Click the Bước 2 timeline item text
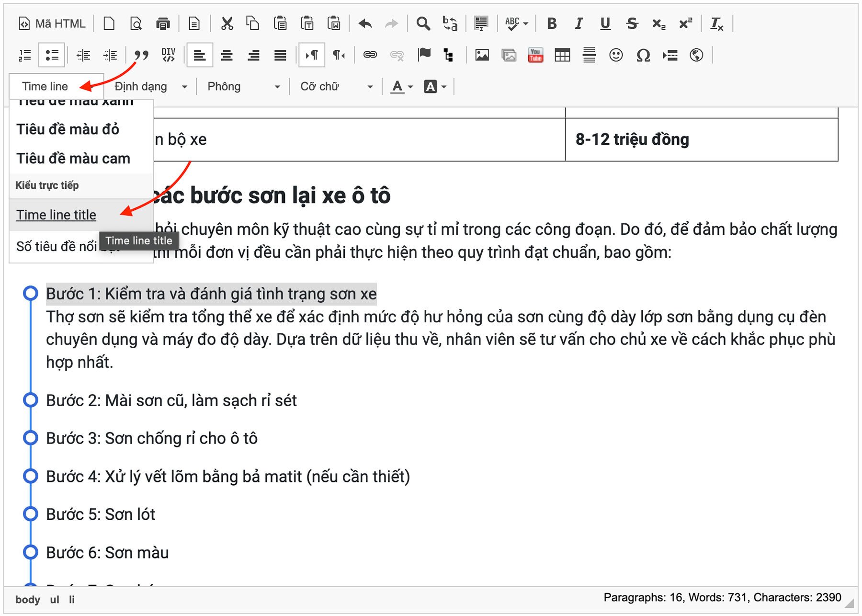The image size is (862, 616). [171, 400]
